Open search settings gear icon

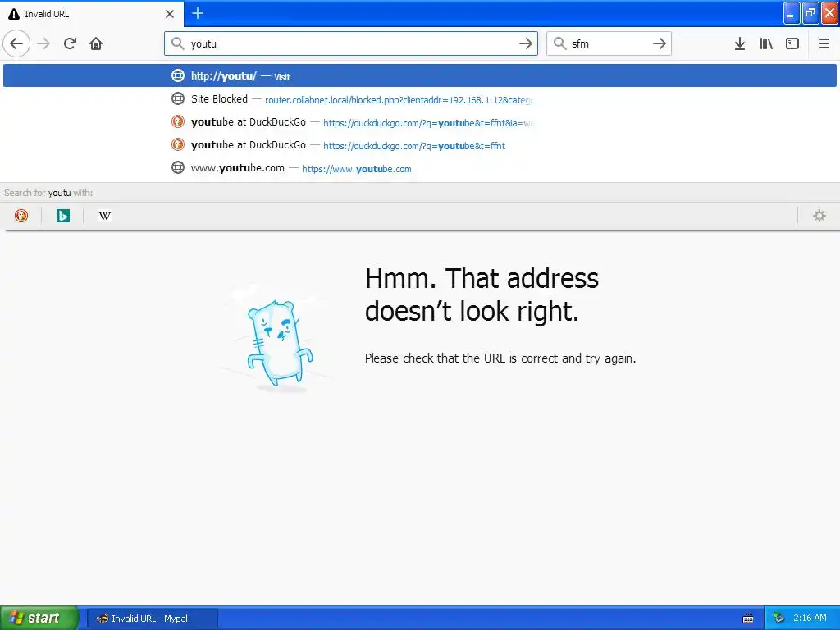pos(819,216)
